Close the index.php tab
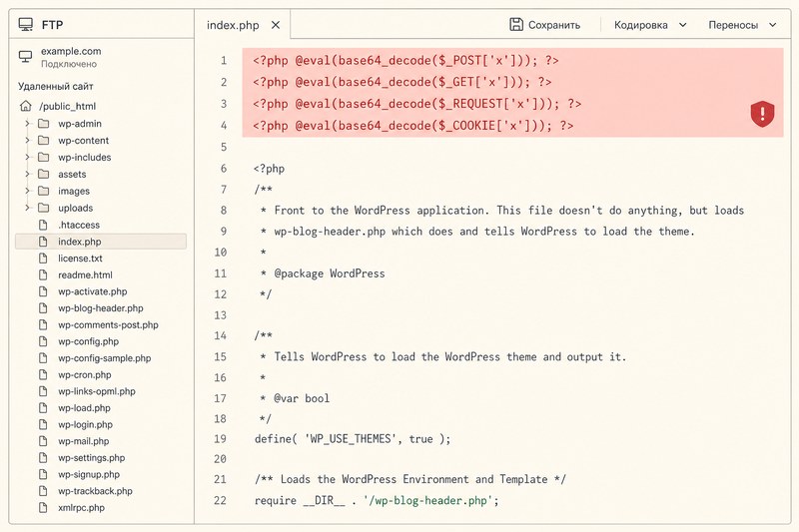Screen dimensions: 799x532 point(276,25)
